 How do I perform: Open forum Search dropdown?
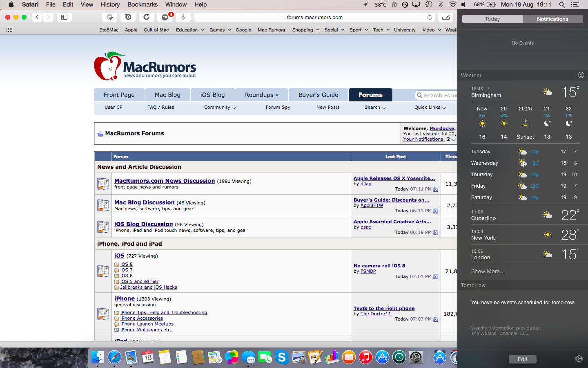pyautogui.click(x=375, y=107)
